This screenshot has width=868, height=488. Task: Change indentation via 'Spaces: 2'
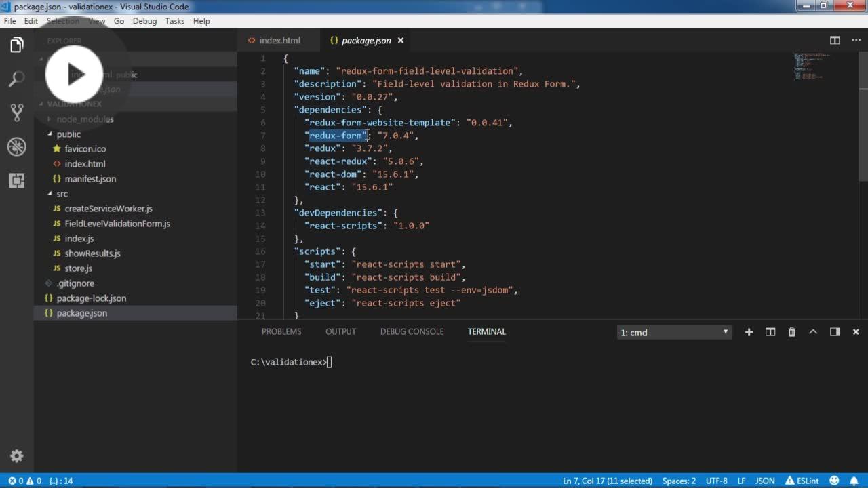click(x=679, y=481)
